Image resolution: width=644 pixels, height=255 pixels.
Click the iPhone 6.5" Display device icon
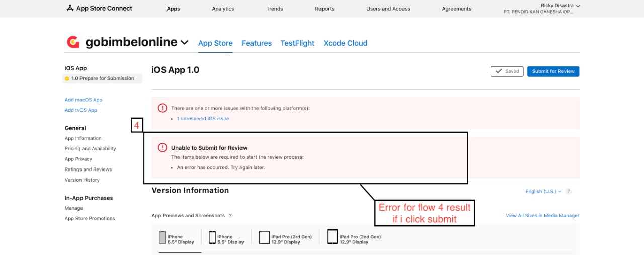pos(163,237)
